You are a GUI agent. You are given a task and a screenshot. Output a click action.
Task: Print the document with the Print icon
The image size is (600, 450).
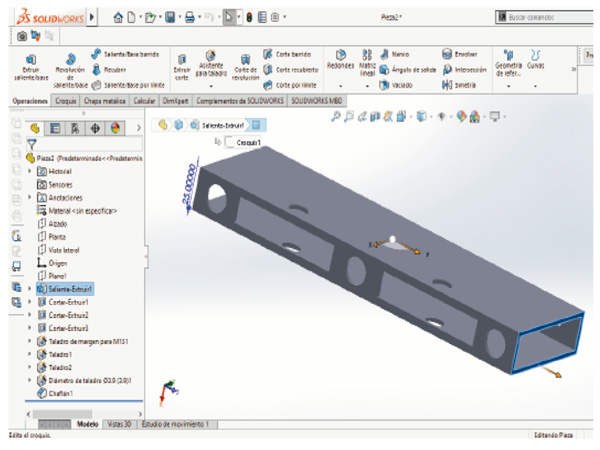tap(190, 17)
